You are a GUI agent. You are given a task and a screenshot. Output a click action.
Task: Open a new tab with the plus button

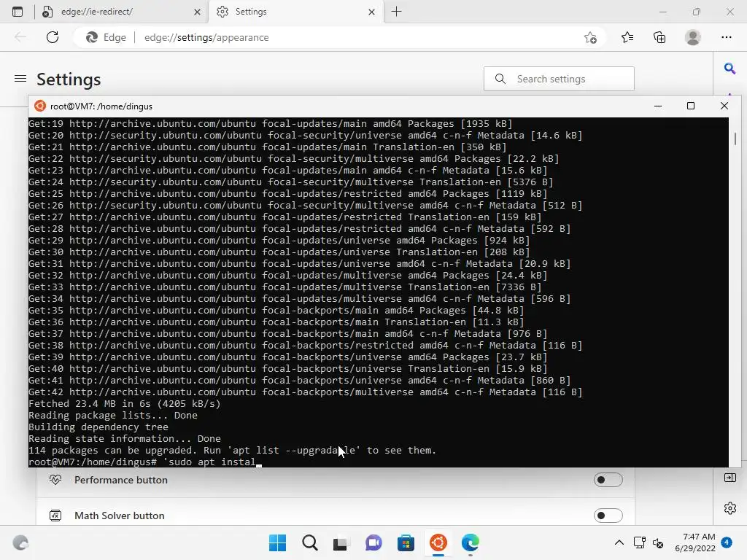[396, 12]
